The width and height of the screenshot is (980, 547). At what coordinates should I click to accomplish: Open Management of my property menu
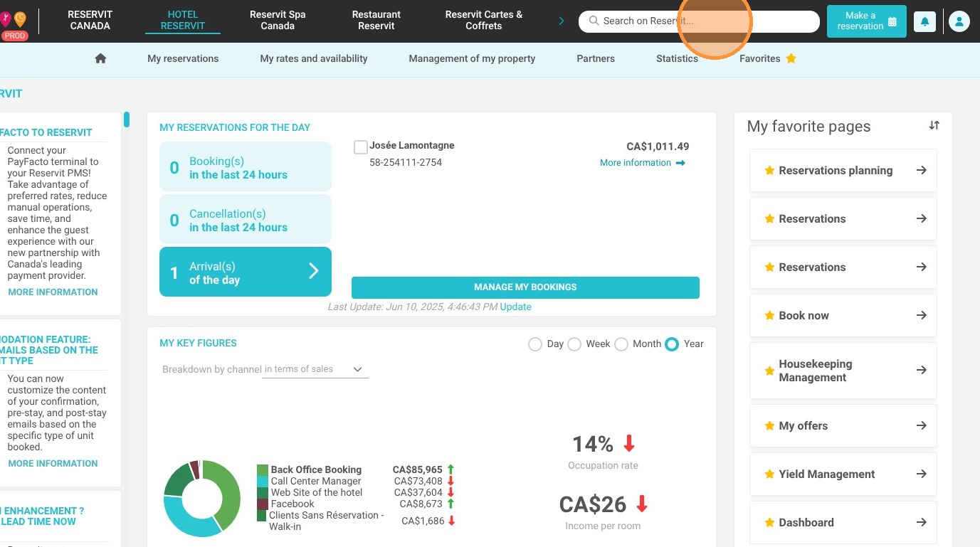(x=472, y=58)
